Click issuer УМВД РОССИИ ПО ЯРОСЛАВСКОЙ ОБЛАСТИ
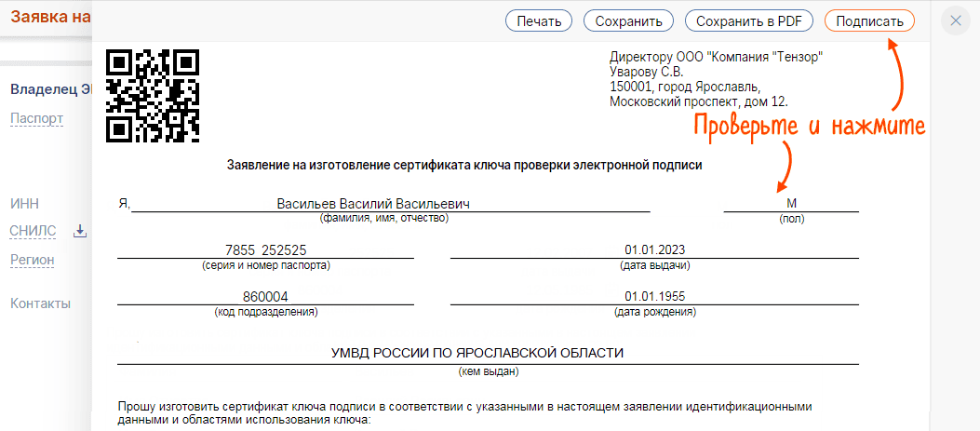Image resolution: width=980 pixels, height=431 pixels. (477, 353)
